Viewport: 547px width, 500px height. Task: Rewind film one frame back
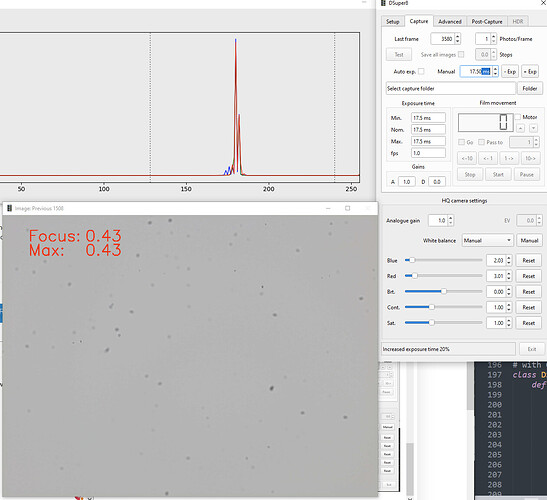coord(488,158)
